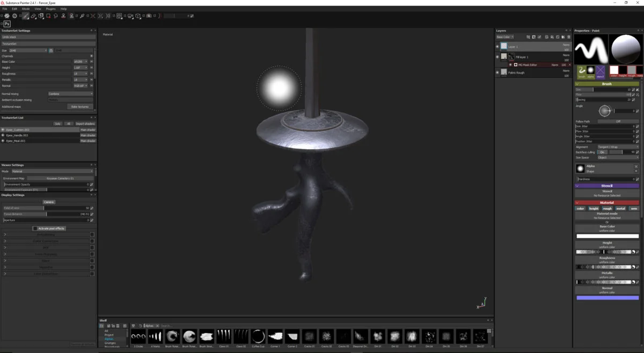This screenshot has height=353, width=644.
Task: Click the Export to Photoshop icon
Action: coord(8,24)
